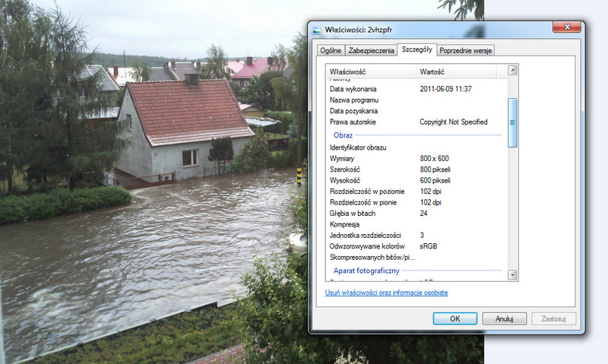Click the Copyright Not Specified value
This screenshot has width=608, height=364.
coord(453,122)
